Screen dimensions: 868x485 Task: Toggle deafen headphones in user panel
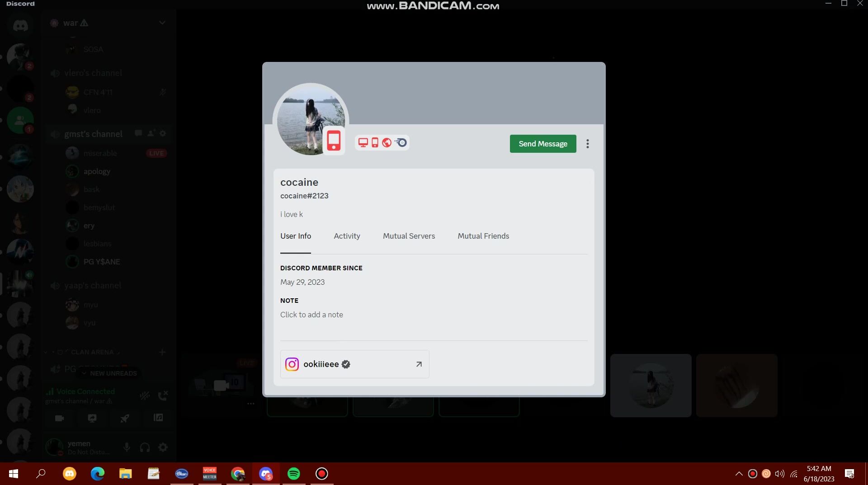pyautogui.click(x=145, y=447)
